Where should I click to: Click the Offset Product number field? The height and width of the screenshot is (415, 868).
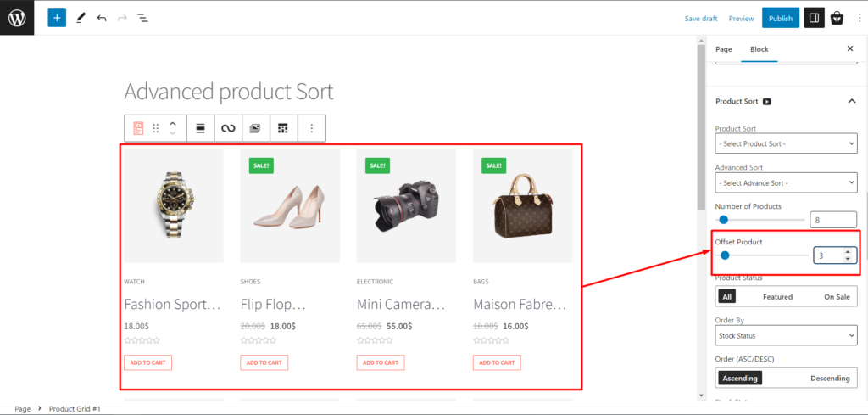(x=835, y=255)
